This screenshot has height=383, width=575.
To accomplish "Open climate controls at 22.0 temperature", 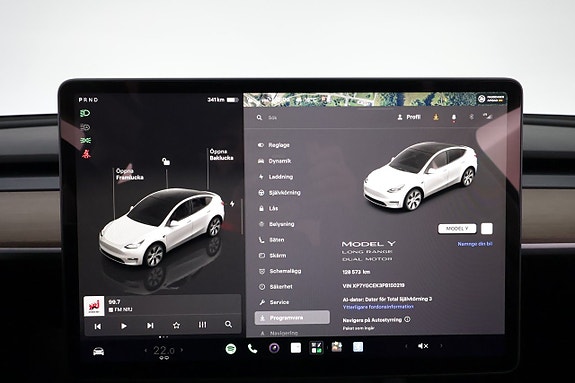I will 164,350.
